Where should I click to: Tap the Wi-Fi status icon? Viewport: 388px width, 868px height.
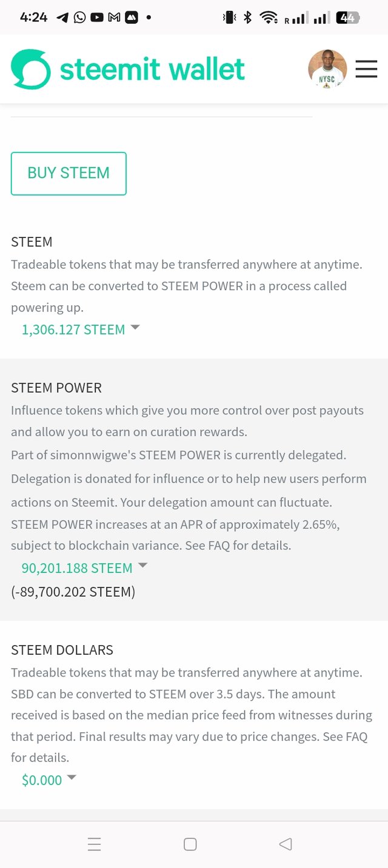[269, 18]
